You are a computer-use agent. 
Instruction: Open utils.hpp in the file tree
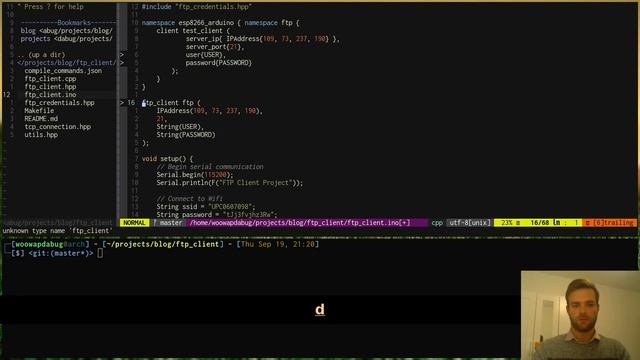[41, 135]
